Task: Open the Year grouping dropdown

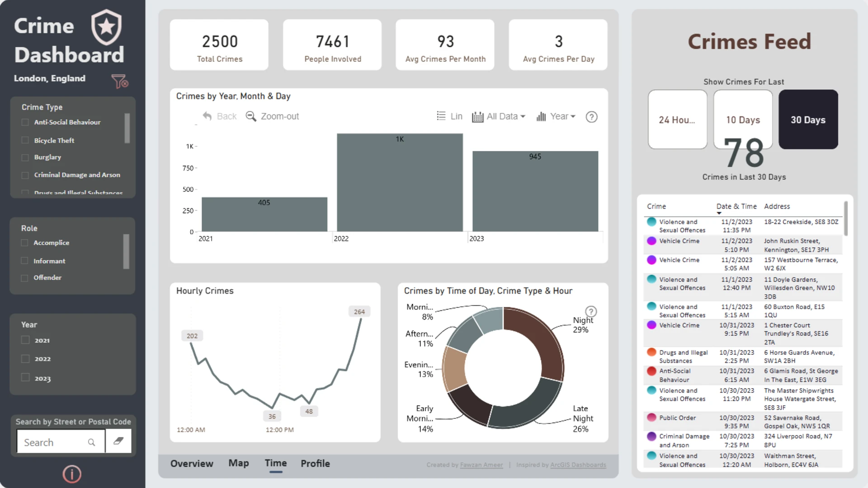Action: point(556,117)
